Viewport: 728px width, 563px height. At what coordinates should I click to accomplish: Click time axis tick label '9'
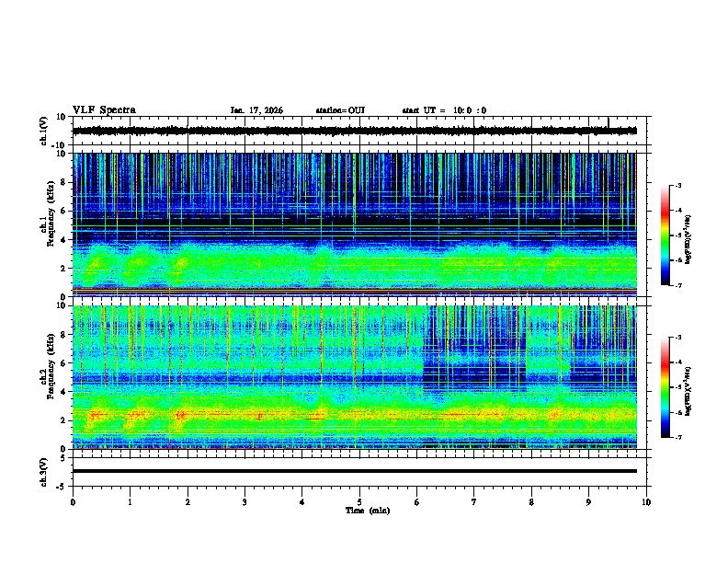588,502
